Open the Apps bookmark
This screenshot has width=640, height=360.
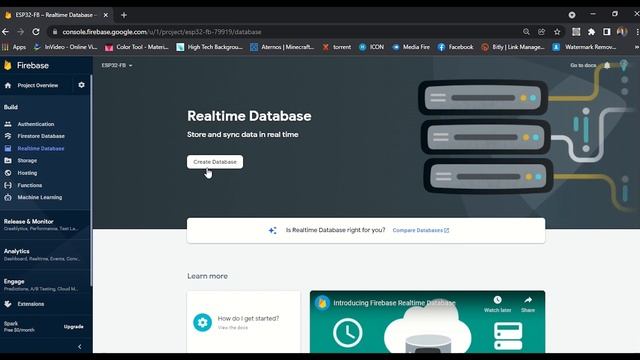click(14, 47)
